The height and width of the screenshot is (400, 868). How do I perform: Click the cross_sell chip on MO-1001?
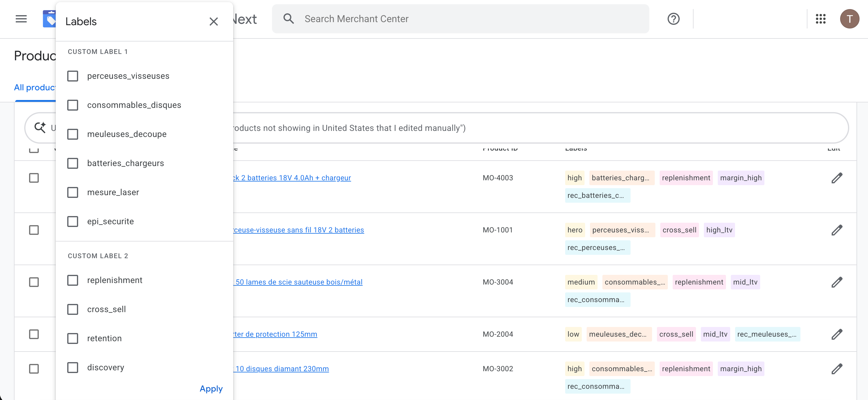point(679,230)
